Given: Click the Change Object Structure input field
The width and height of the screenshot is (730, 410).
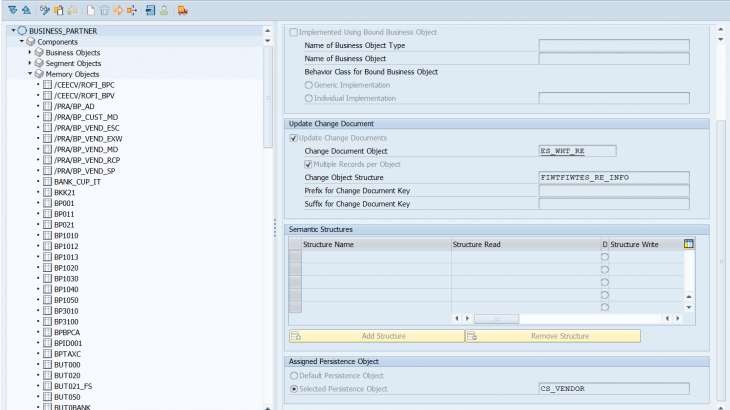Looking at the screenshot, I should pos(613,177).
